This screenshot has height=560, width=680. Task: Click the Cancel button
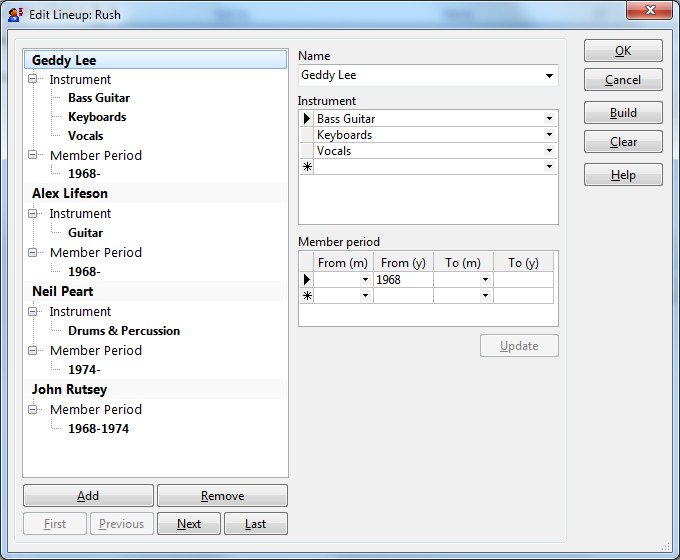(623, 80)
